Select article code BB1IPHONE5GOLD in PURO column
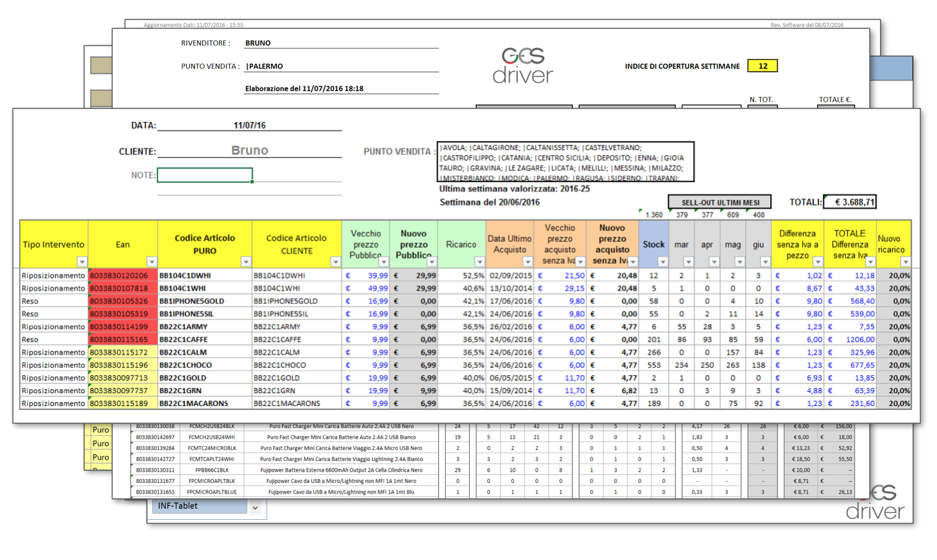Viewport: 937px width, 560px height. pyautogui.click(x=205, y=301)
